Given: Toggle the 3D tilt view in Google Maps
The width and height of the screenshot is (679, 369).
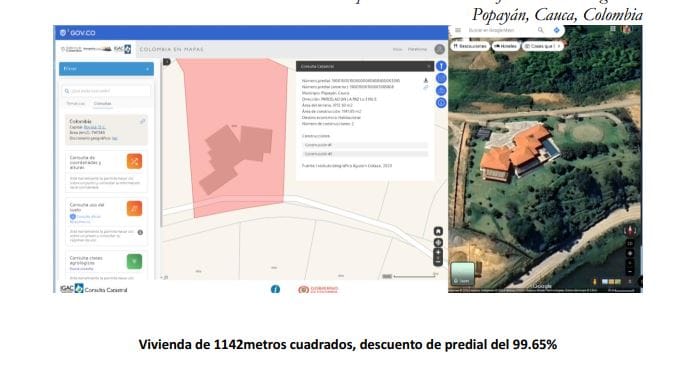Looking at the screenshot, I should pos(630,244).
